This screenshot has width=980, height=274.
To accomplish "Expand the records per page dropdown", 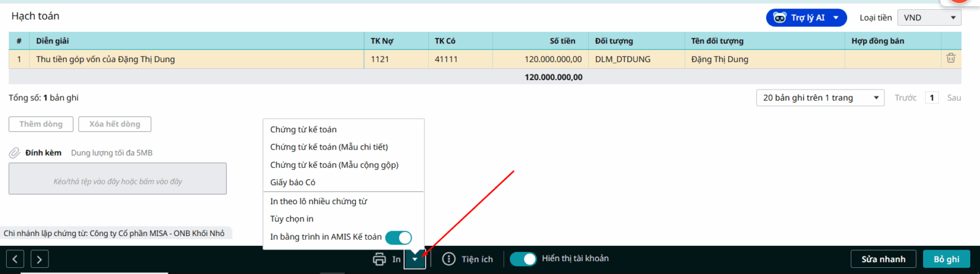I will tap(820, 98).
